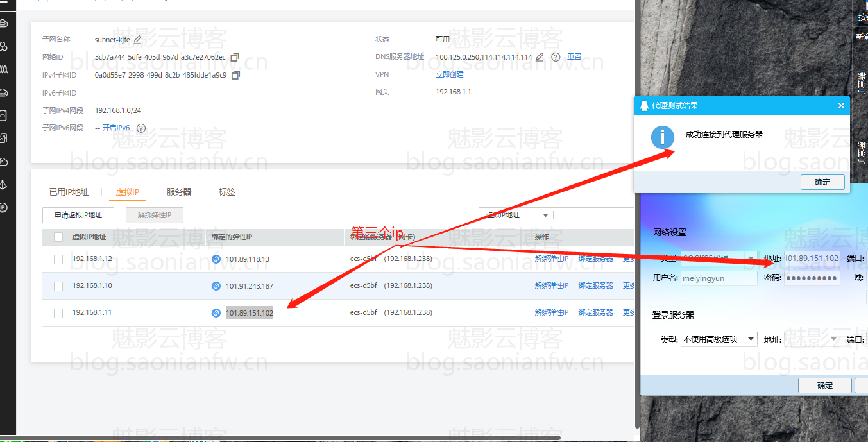Click the 用户名 field containing meiyingyun
This screenshot has height=442, width=868.
point(719,278)
